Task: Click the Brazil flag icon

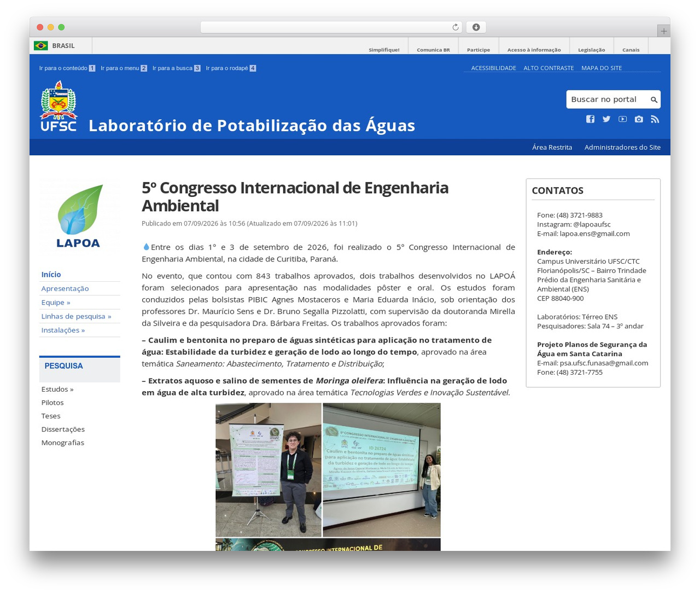Action: click(41, 45)
